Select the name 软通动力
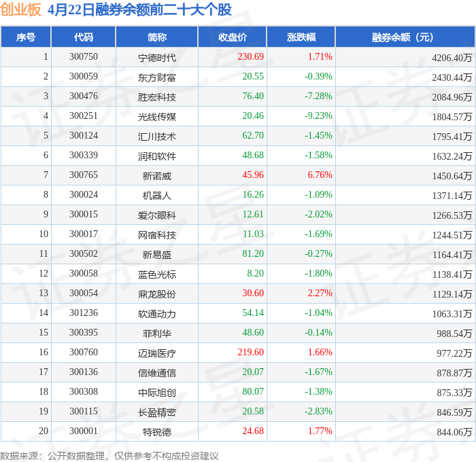The width and height of the screenshot is (476, 462). [x=157, y=314]
